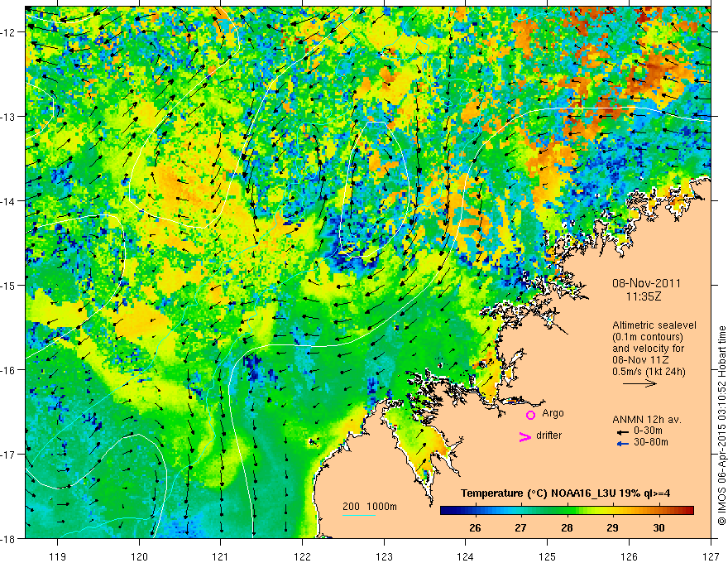728x563 pixels.
Task: Select the date text 08-Nov-2011
Action: tap(646, 283)
